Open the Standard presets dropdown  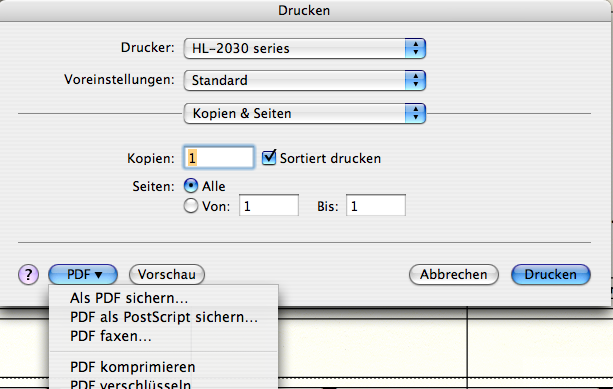(x=305, y=81)
